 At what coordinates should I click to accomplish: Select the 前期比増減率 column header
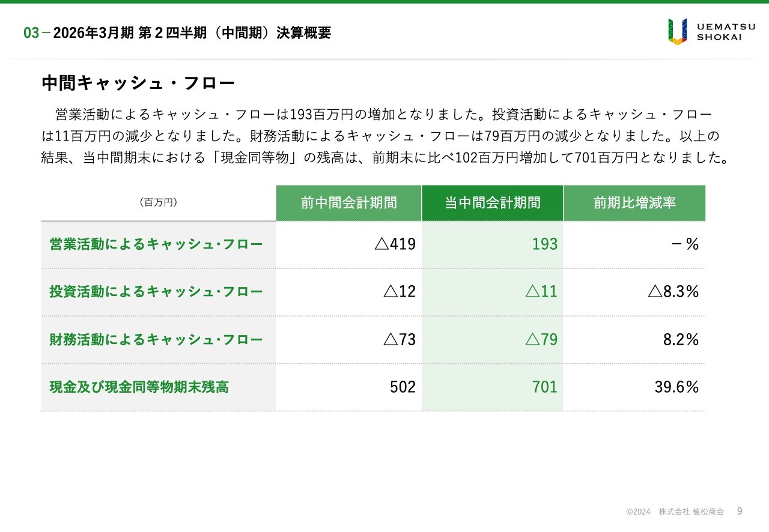tap(634, 203)
